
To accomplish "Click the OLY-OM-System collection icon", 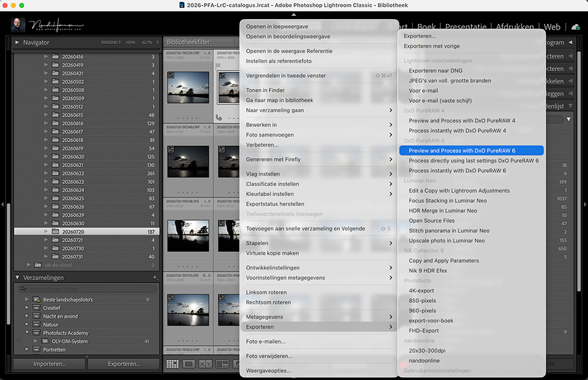I will pyautogui.click(x=45, y=341).
